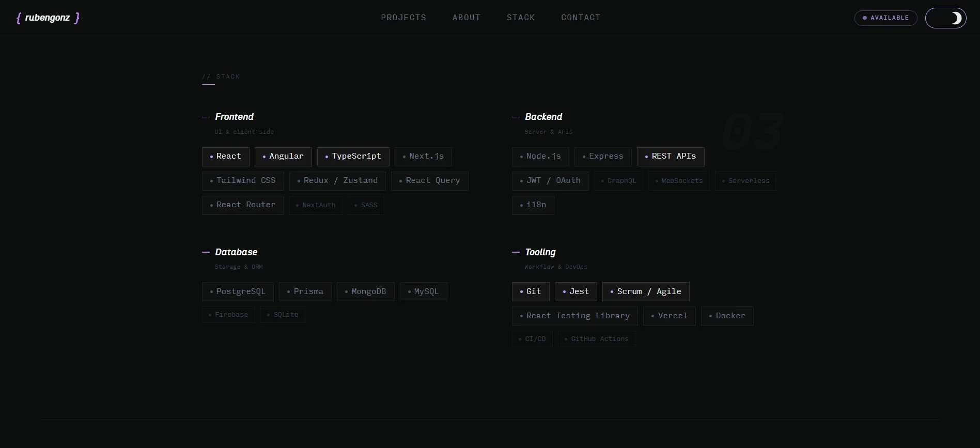The height and width of the screenshot is (448, 980).
Task: Click the 'UI & client-side' subtitle
Action: tap(244, 132)
